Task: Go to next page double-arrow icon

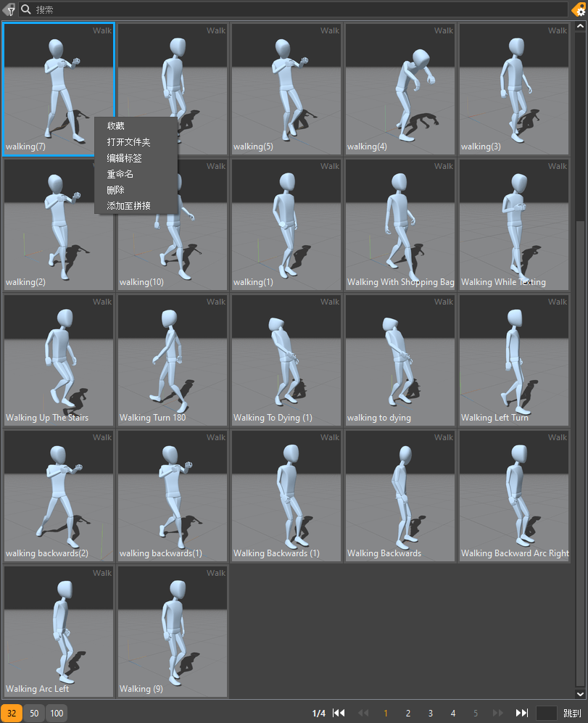Action: (x=497, y=713)
